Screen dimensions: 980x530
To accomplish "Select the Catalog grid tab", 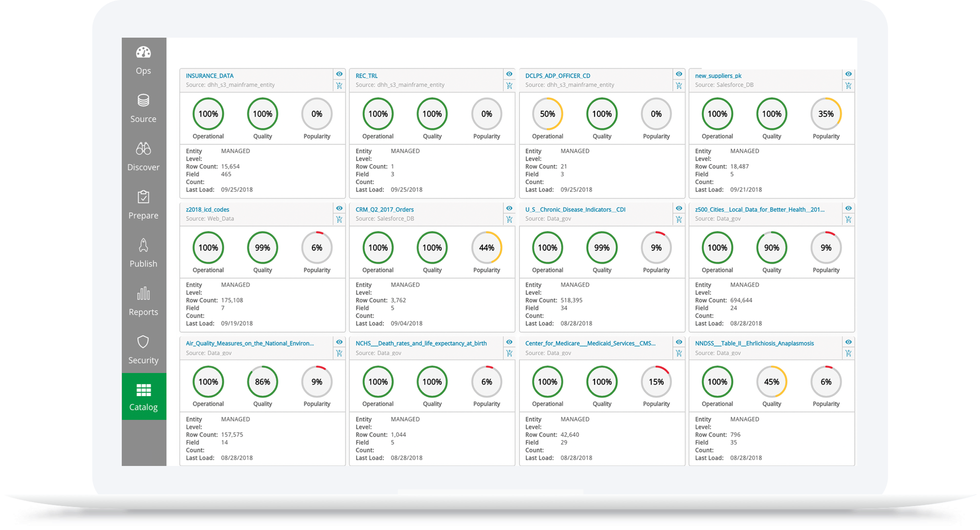I will coord(144,397).
